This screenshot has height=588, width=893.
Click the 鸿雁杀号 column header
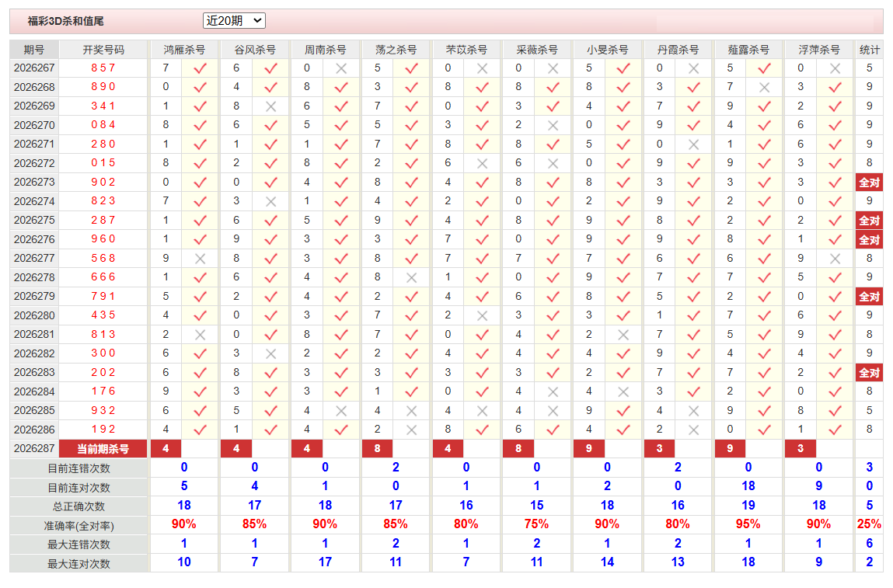[x=184, y=50]
